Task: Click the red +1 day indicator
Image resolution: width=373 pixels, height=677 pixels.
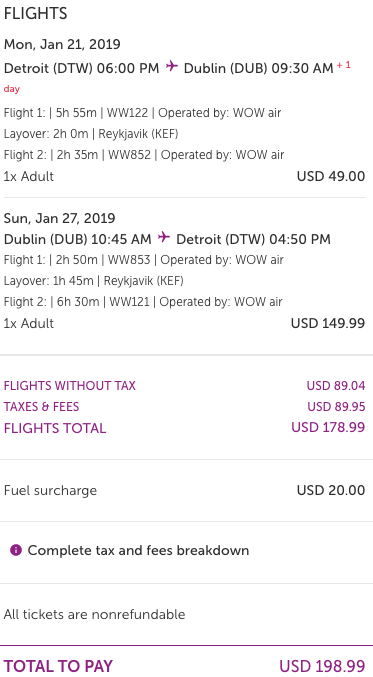Action: pos(343,66)
